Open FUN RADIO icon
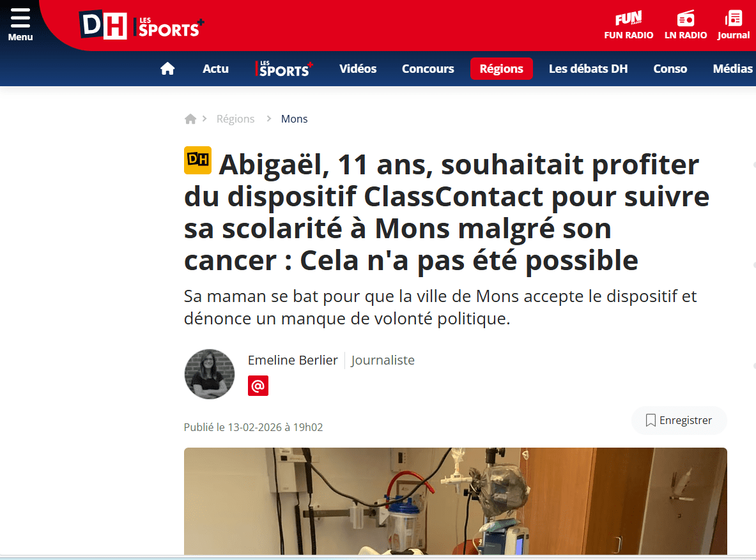This screenshot has height=560, width=756. point(628,25)
